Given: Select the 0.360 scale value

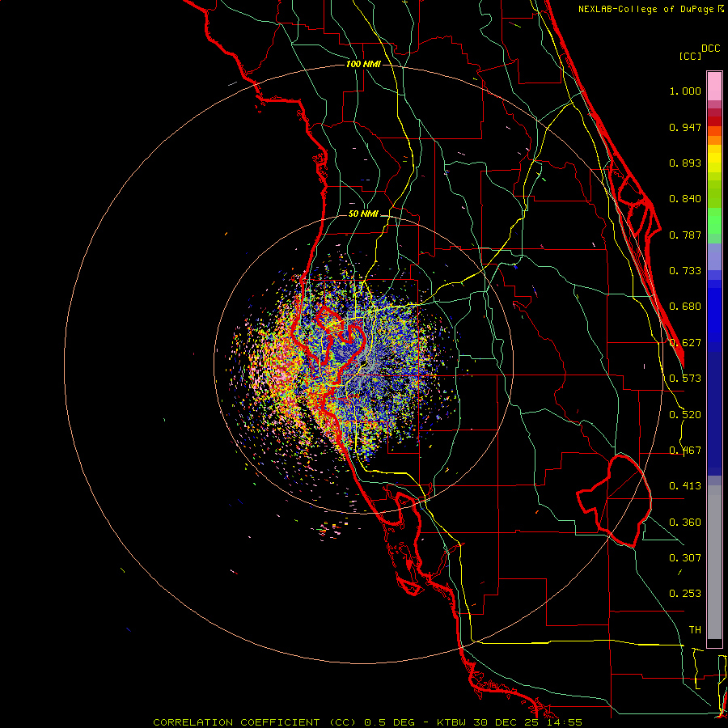Looking at the screenshot, I should 685,523.
